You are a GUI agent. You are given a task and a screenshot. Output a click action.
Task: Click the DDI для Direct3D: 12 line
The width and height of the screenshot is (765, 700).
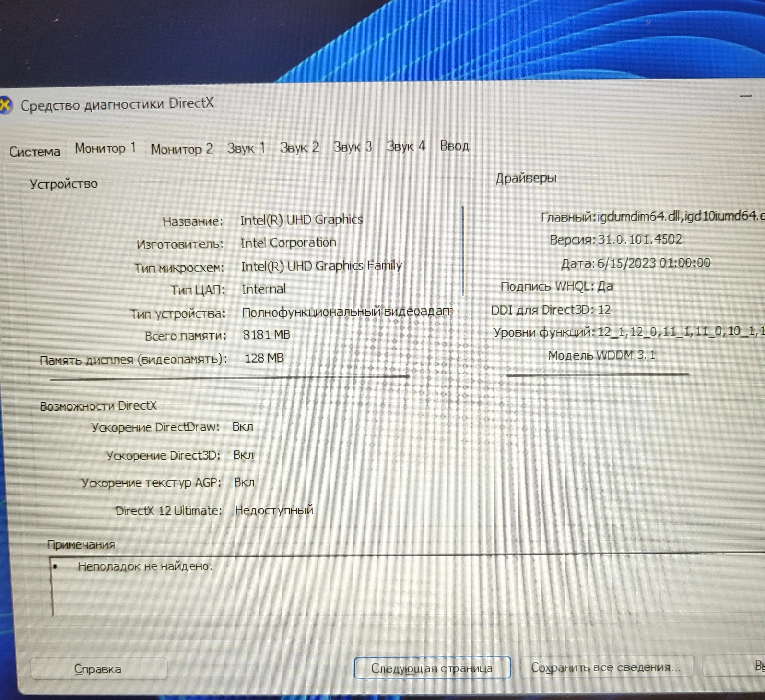click(551, 310)
